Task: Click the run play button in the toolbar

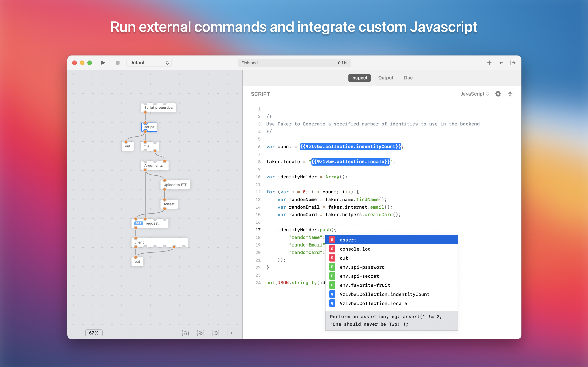Action: click(103, 63)
